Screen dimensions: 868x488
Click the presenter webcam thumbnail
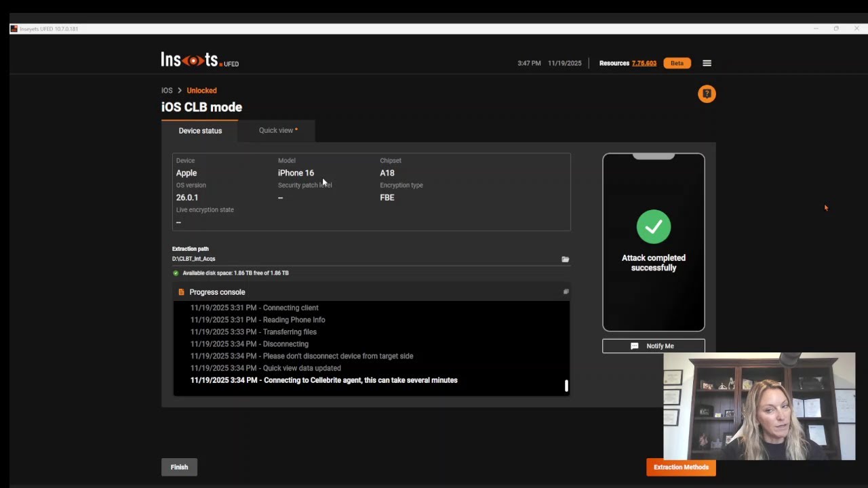coord(759,407)
